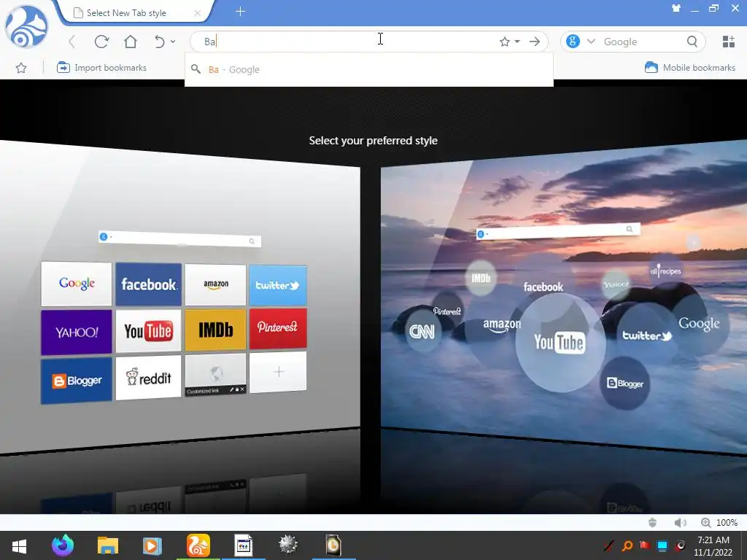The image size is (747, 560).
Task: Expand the search engine dropdown chevron
Action: point(591,42)
